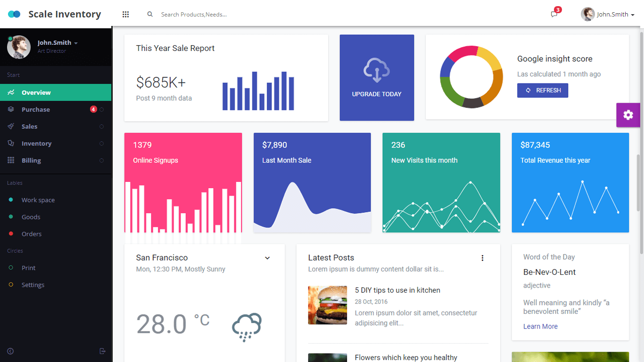Expand the San Francisco weather chevron
The width and height of the screenshot is (644, 362).
[267, 258]
